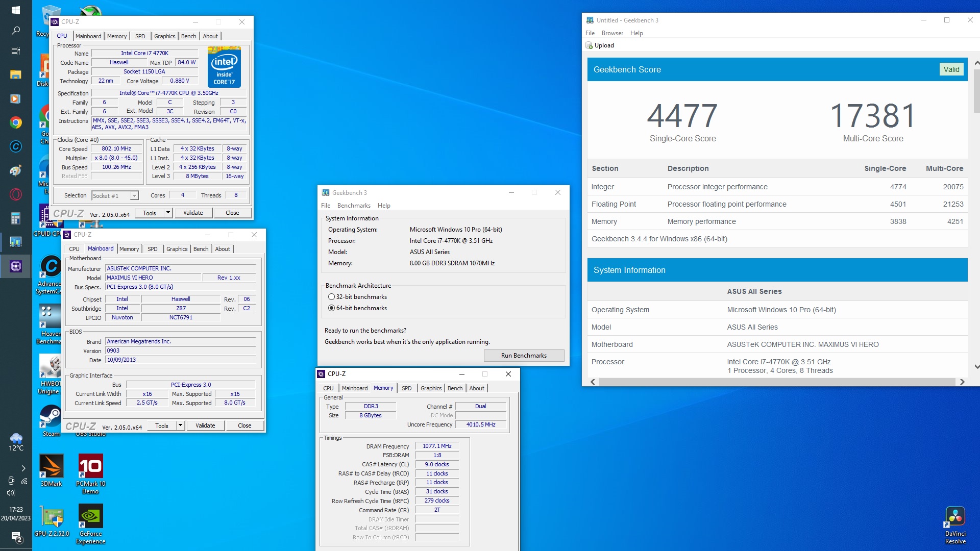
Task: Click Close button in Mainboard CPU-Z window
Action: [244, 425]
